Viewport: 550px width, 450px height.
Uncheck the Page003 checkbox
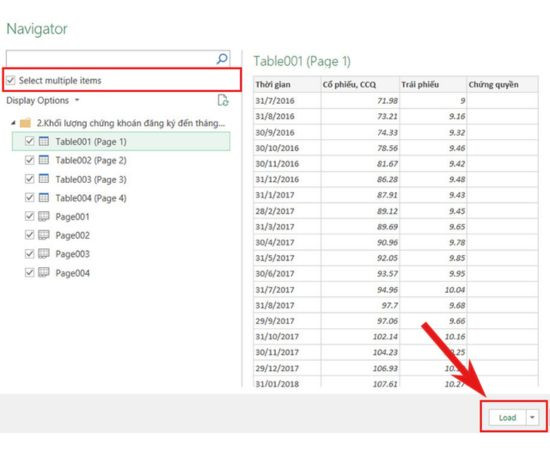(29, 254)
